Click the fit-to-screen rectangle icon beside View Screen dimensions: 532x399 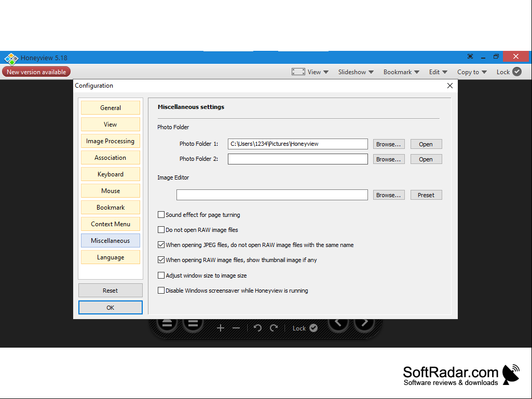tap(298, 72)
